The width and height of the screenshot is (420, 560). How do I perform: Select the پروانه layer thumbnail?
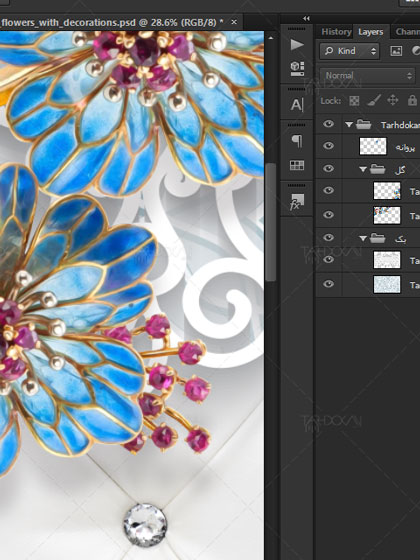[x=373, y=146]
